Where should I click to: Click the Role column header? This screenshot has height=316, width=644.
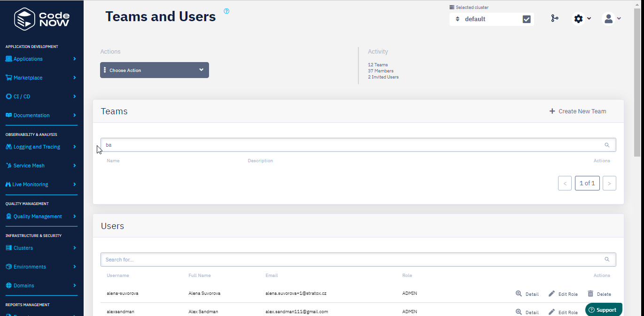coord(407,276)
